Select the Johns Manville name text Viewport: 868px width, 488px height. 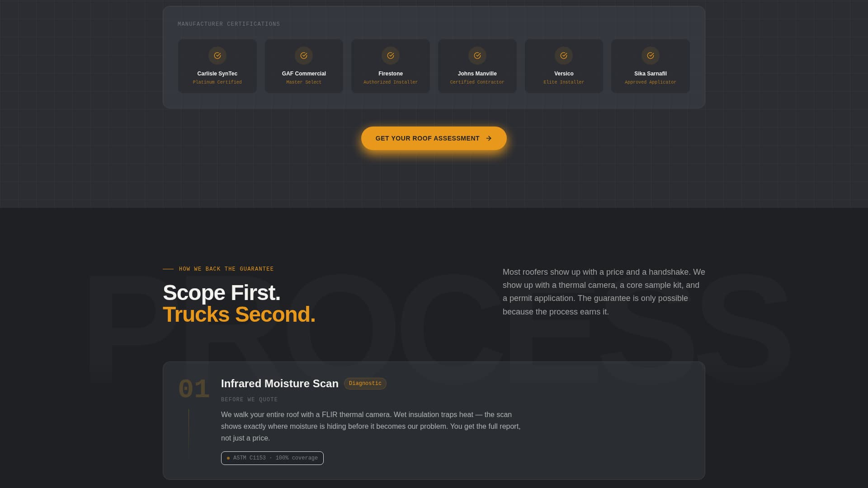coord(477,74)
